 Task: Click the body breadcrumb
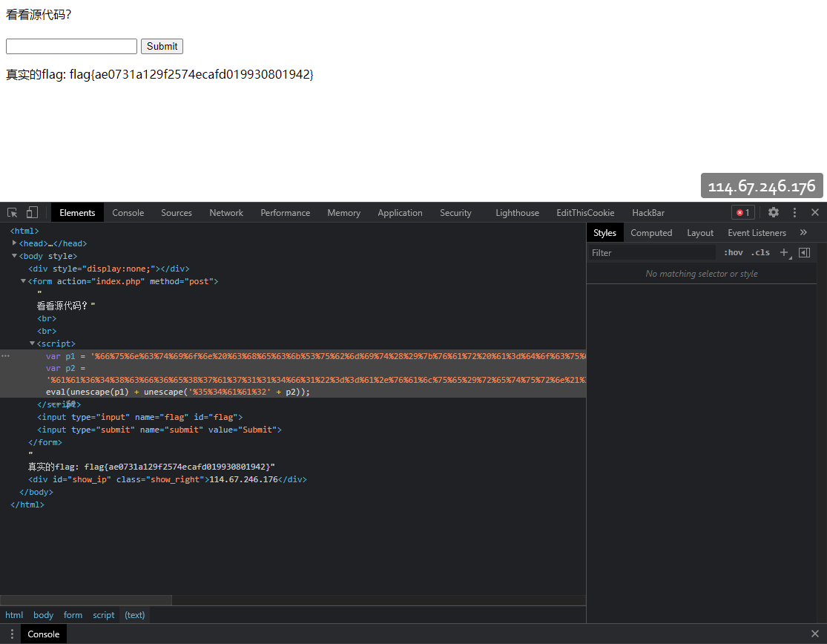coord(43,615)
